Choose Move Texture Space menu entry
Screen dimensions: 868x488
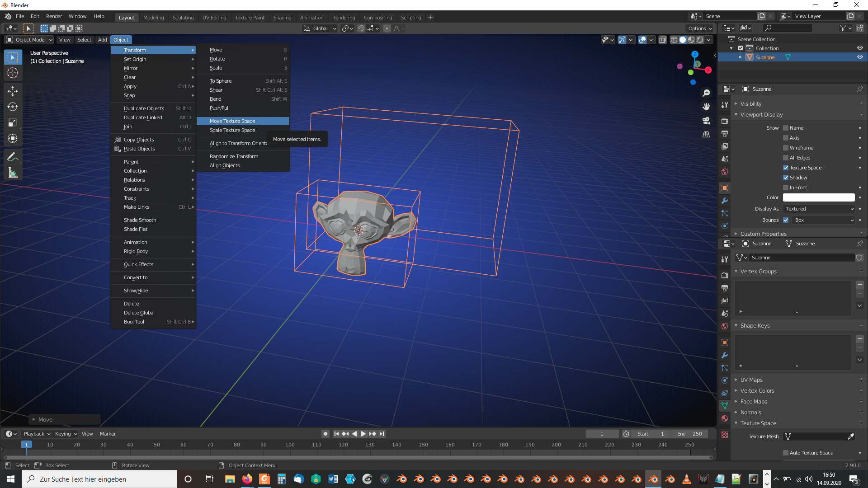pyautogui.click(x=232, y=121)
